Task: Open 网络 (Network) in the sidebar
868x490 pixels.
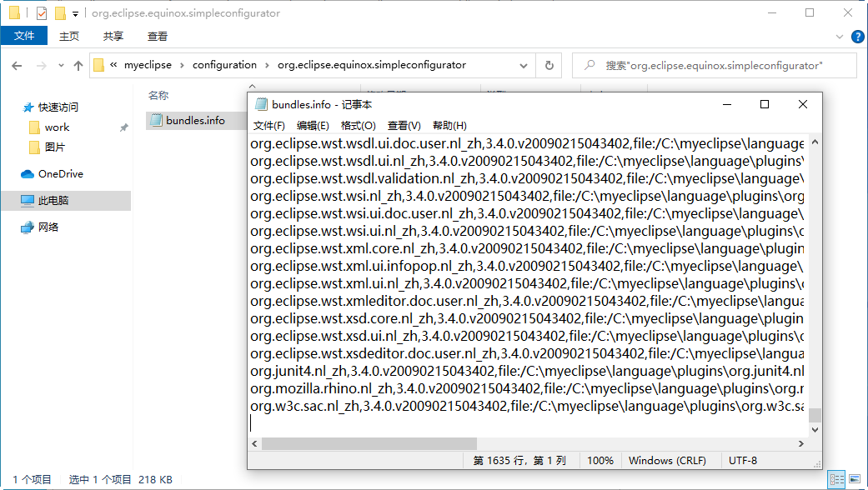Action: 48,227
